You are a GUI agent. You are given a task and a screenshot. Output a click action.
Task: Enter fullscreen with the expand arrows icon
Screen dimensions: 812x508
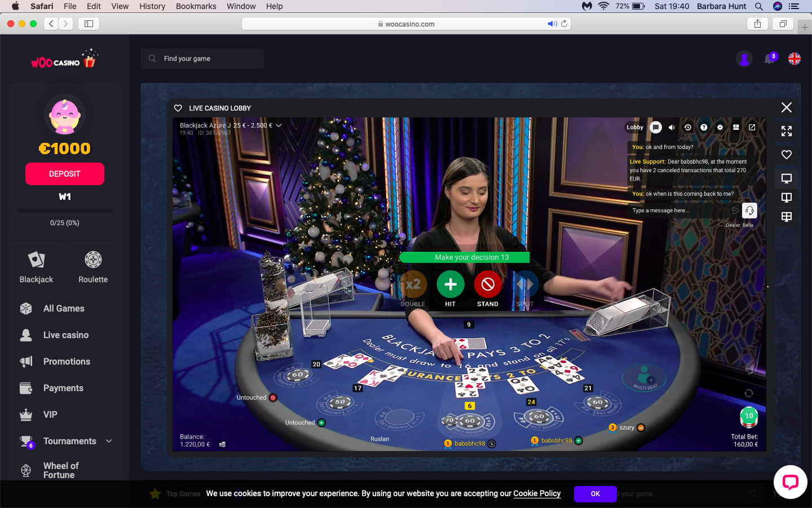click(787, 132)
